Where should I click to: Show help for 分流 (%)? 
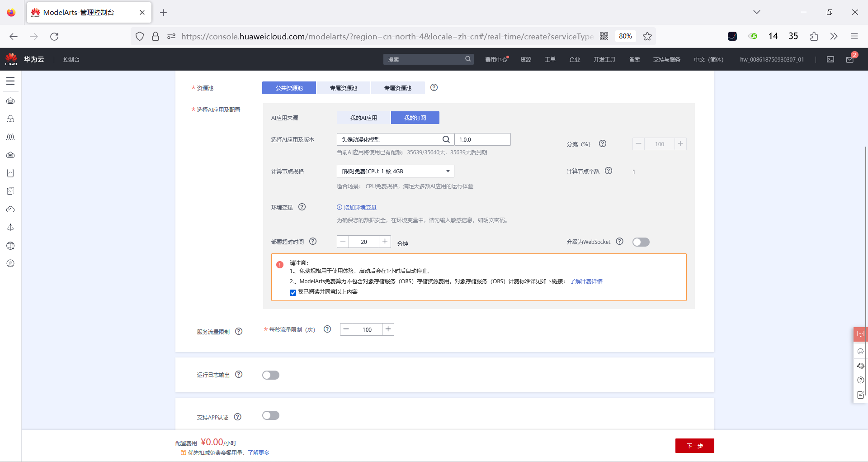(603, 143)
